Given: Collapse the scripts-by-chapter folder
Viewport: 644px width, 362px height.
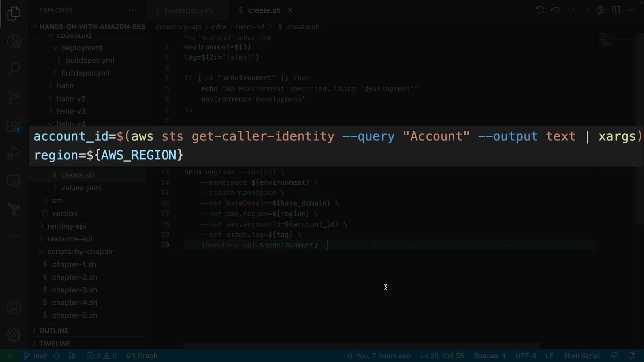Looking at the screenshot, I should 80,252.
